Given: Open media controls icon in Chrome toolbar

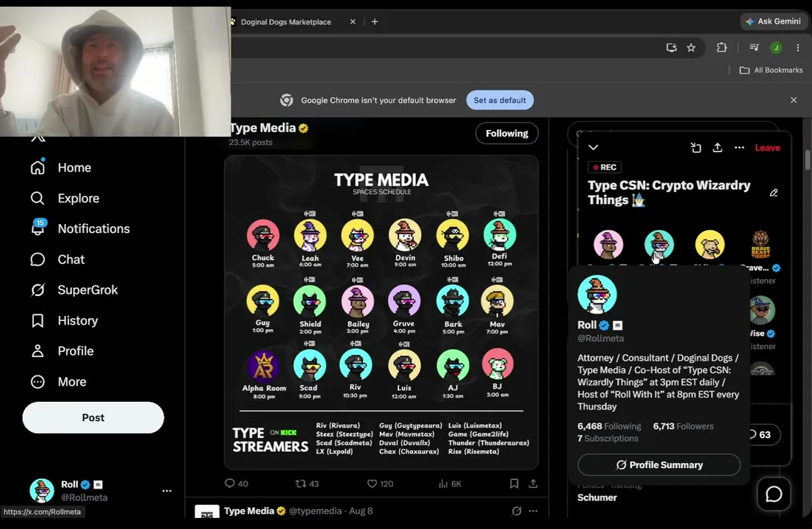Looking at the screenshot, I should pyautogui.click(x=754, y=48).
